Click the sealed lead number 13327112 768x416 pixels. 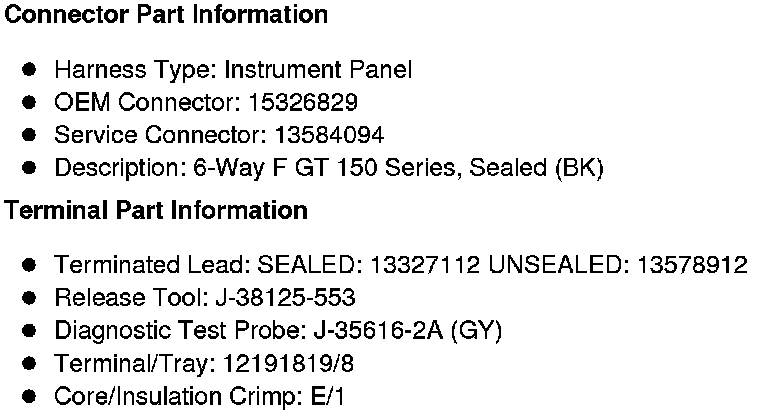pyautogui.click(x=427, y=265)
